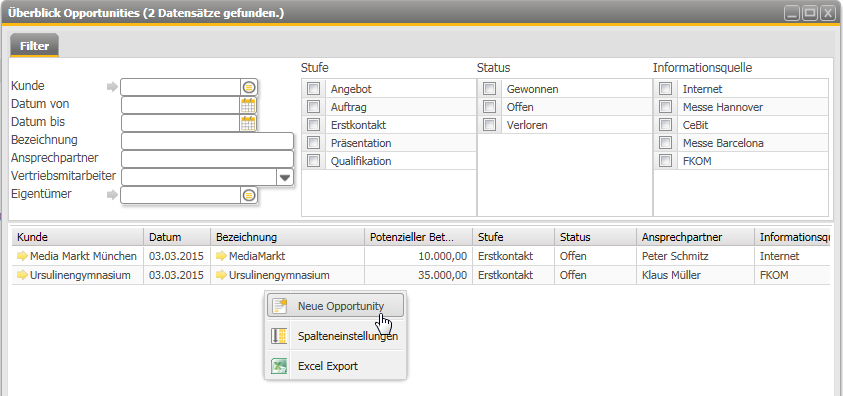Focus the Ansprechpartner input field

tap(208, 159)
